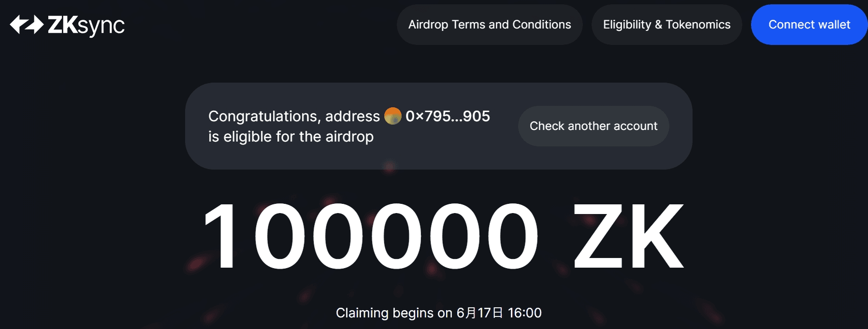Click the ZKsync double-arrow logo icon

point(27,25)
